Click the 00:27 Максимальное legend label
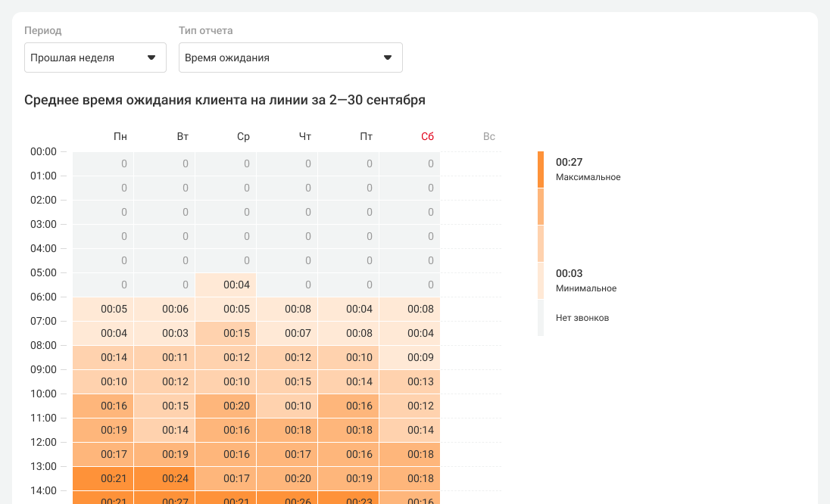Image resolution: width=830 pixels, height=504 pixels. pyautogui.click(x=569, y=162)
